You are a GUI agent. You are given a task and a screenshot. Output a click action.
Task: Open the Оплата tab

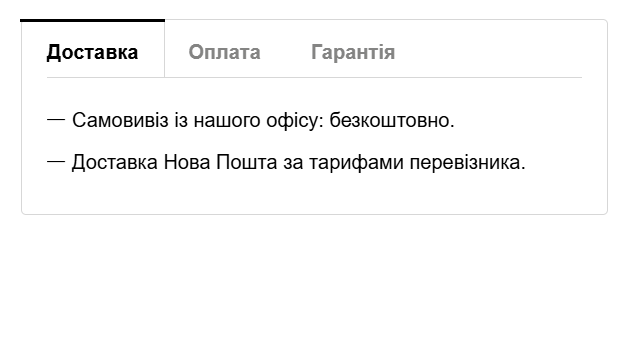pyautogui.click(x=224, y=52)
